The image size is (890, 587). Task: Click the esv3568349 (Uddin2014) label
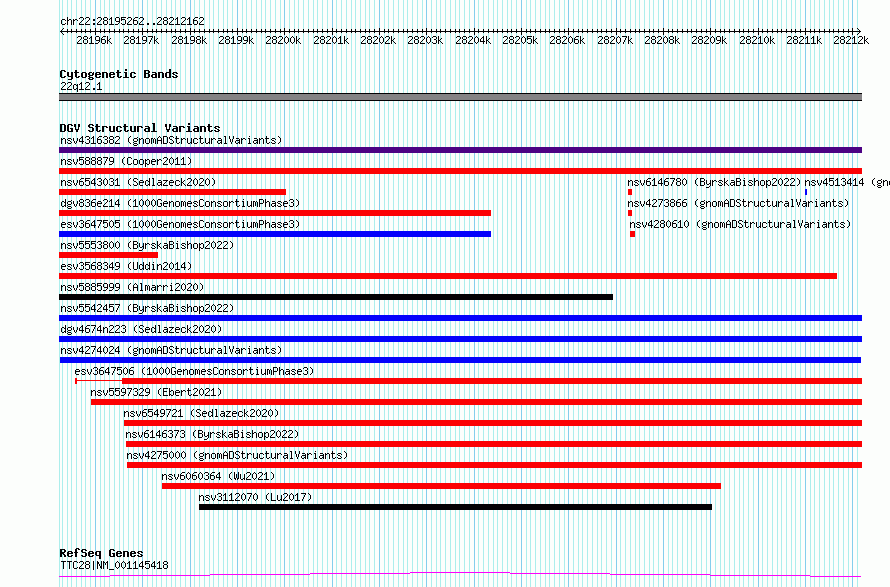click(126, 266)
